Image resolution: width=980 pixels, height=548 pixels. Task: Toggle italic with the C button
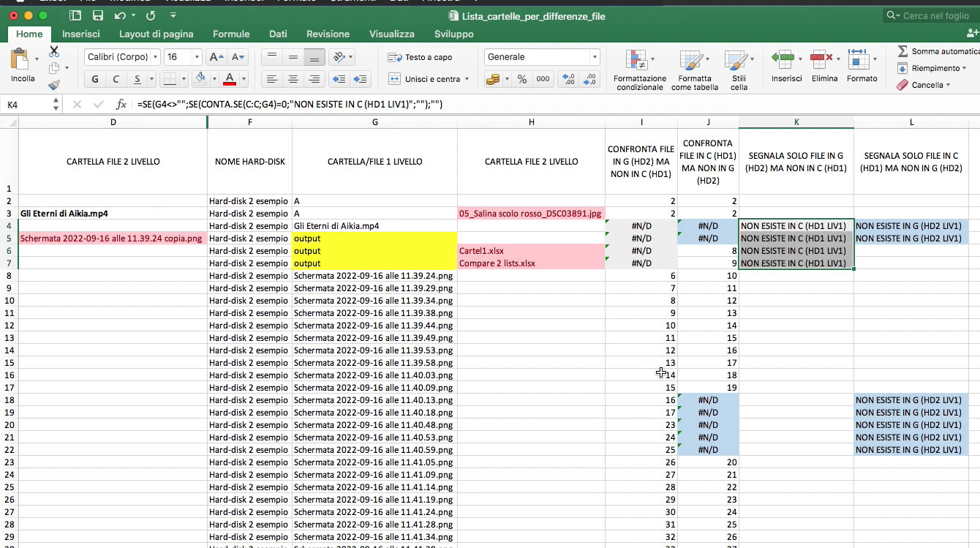tap(116, 79)
